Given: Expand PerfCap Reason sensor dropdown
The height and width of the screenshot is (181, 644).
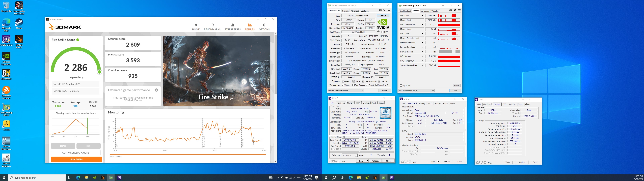Looking at the screenshot, I should (423, 52).
